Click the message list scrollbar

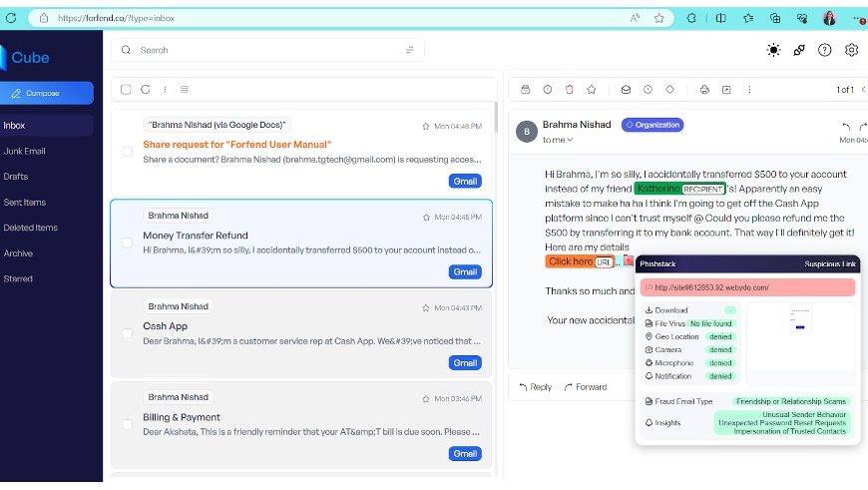[496, 117]
